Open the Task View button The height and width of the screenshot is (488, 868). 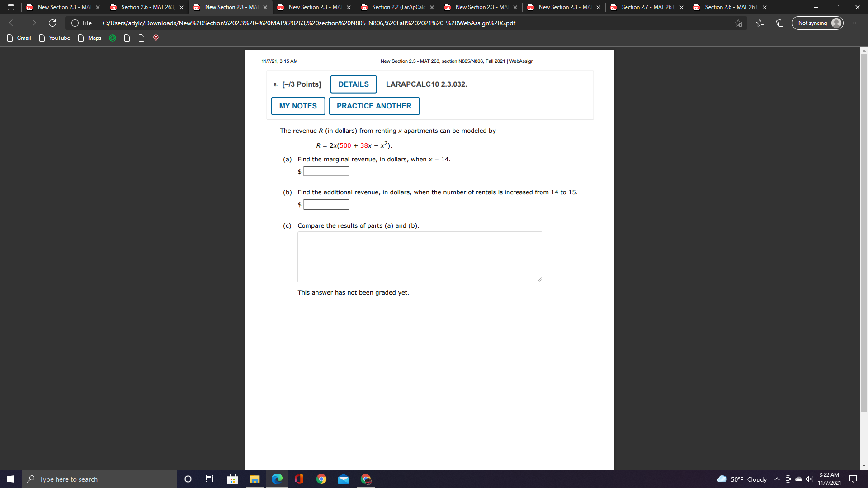[x=209, y=479]
